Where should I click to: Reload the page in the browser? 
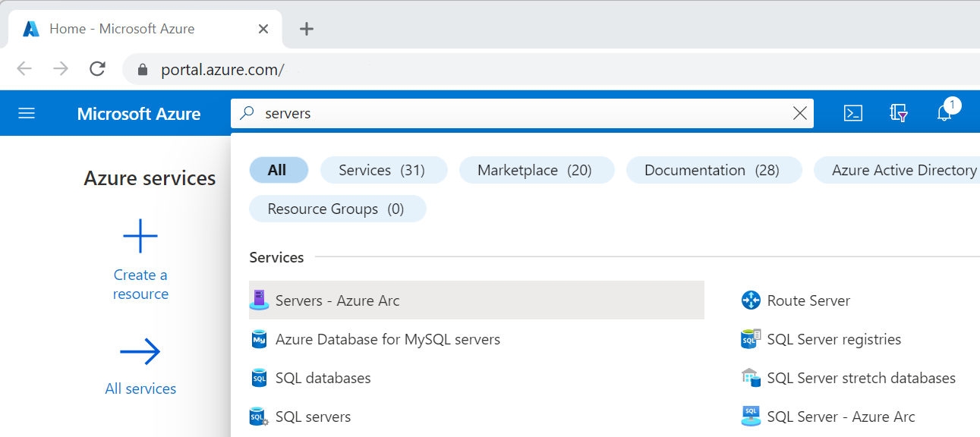[x=97, y=70]
